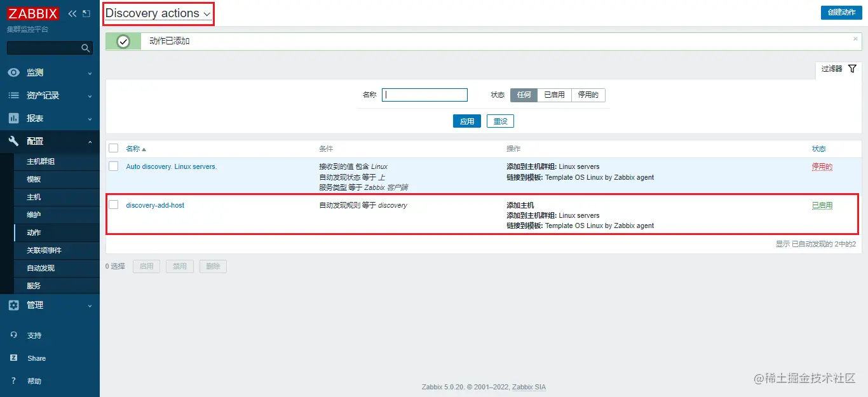Open 主机 in configuration menu
868x397 pixels.
pos(34,197)
